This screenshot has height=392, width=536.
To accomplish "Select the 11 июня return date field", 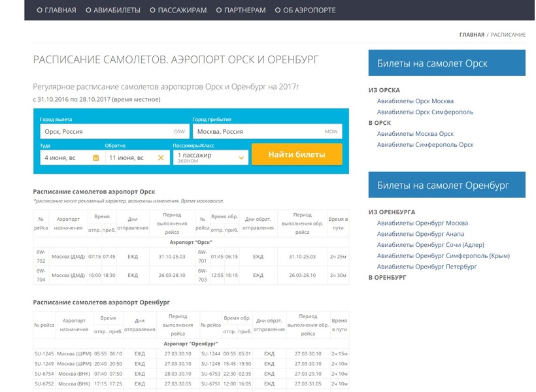I will coord(129,157).
